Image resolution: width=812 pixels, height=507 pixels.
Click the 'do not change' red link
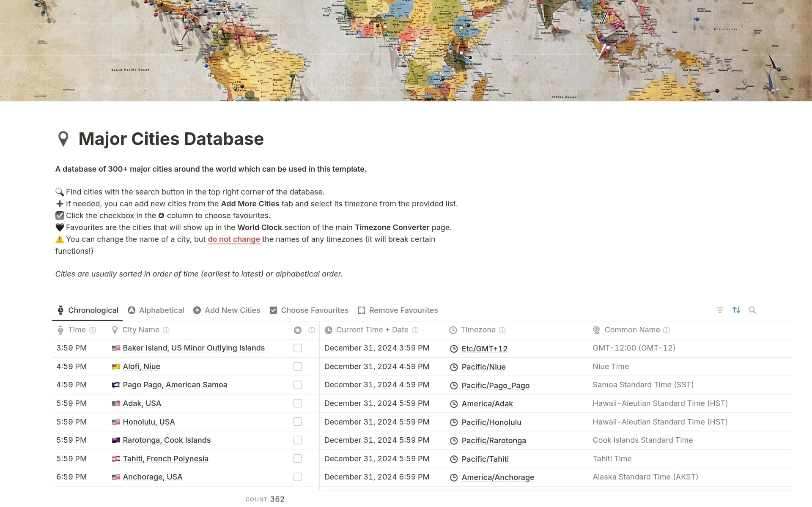pos(234,239)
